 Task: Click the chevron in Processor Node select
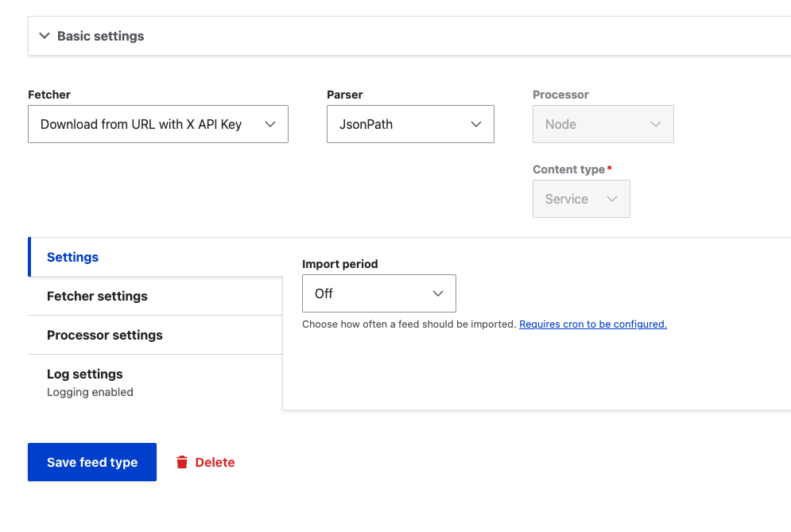656,124
